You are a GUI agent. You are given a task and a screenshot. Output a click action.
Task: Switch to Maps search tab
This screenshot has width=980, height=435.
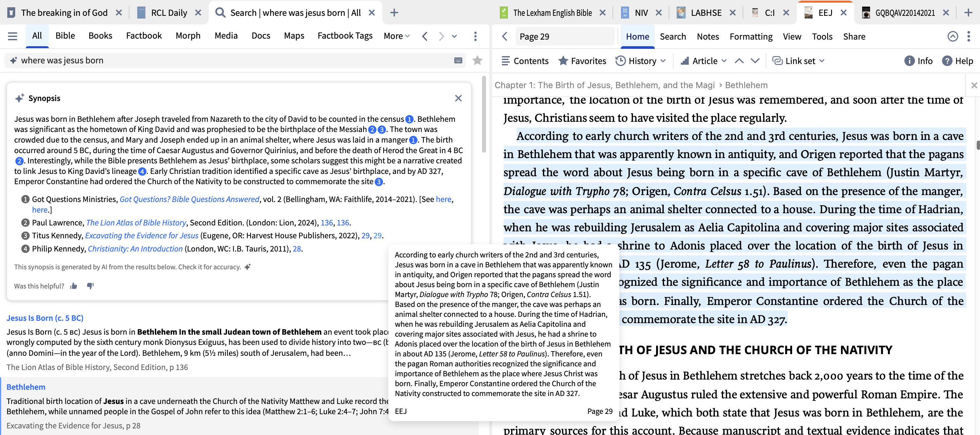(294, 36)
